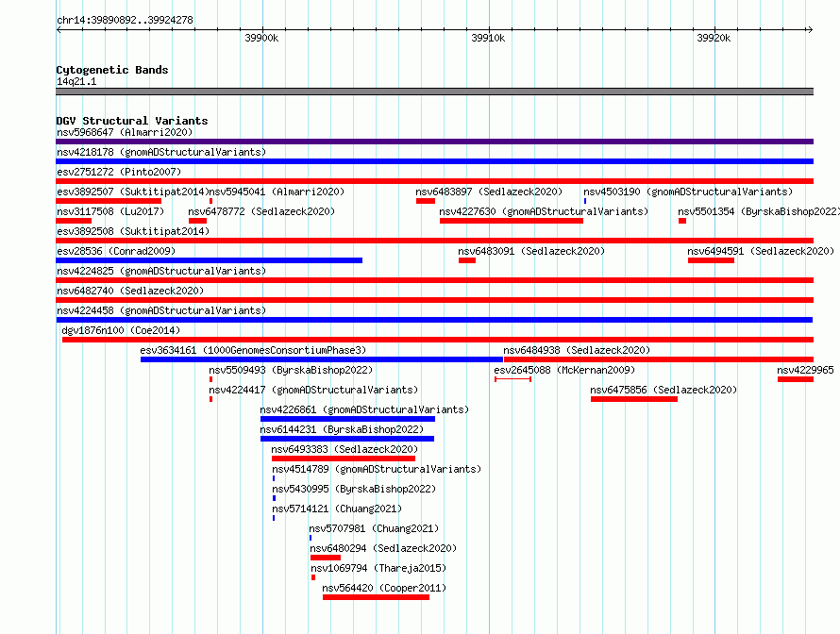The width and height of the screenshot is (840, 634).
Task: Select the red nsv564420 variant bar
Action: 376,597
